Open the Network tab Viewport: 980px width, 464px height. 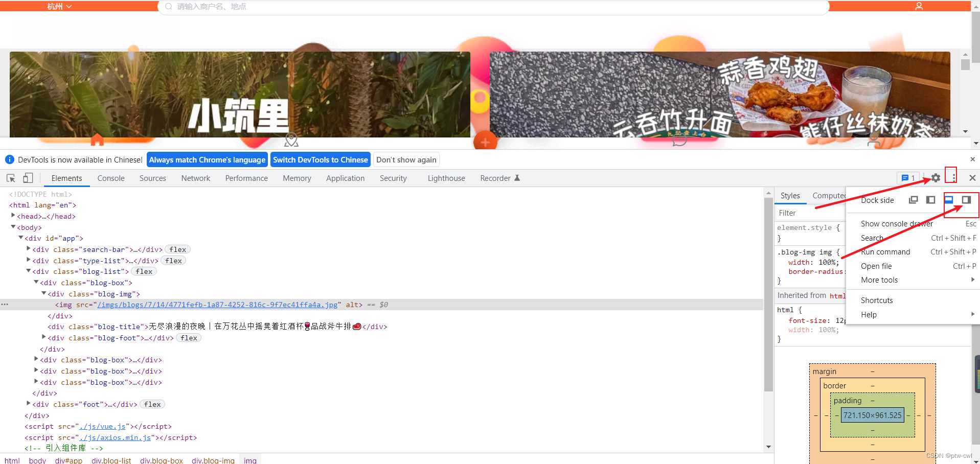[196, 178]
